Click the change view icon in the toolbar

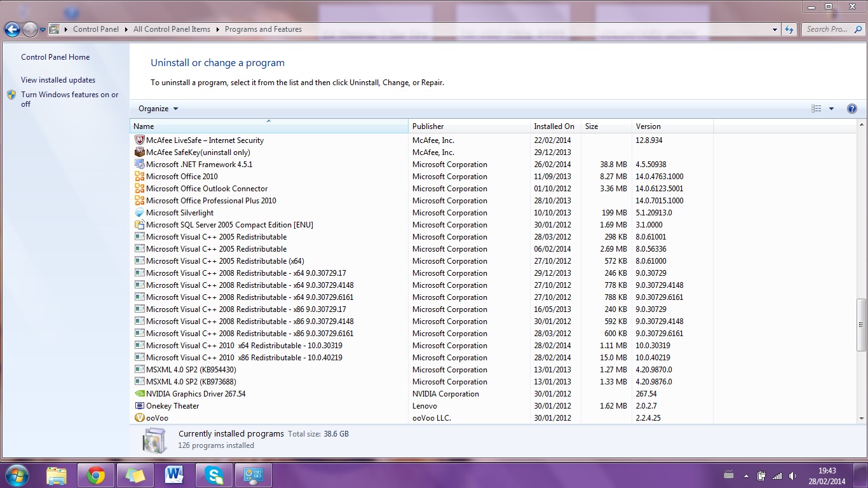point(817,109)
